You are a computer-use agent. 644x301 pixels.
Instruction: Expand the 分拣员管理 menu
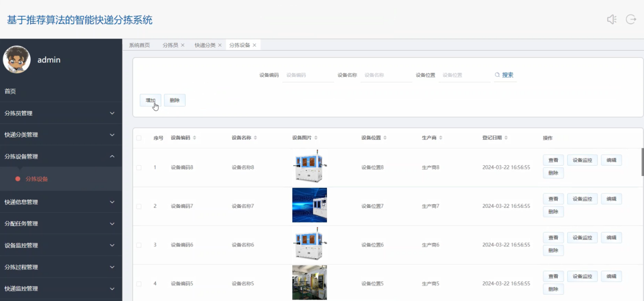(61, 113)
